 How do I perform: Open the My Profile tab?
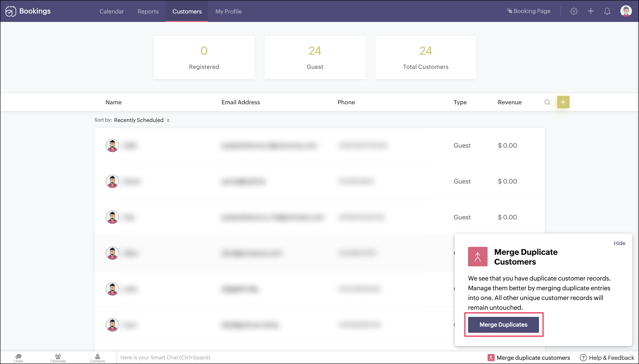[x=229, y=12]
